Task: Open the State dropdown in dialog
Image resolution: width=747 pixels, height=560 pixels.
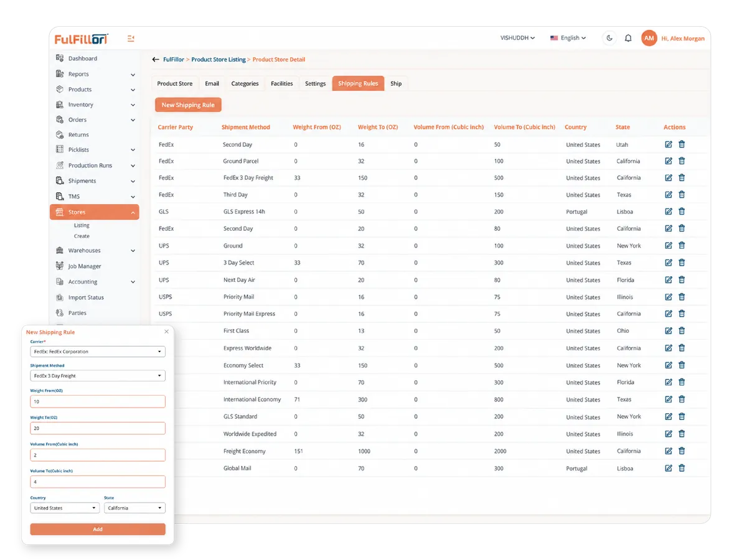Action: pyautogui.click(x=134, y=508)
